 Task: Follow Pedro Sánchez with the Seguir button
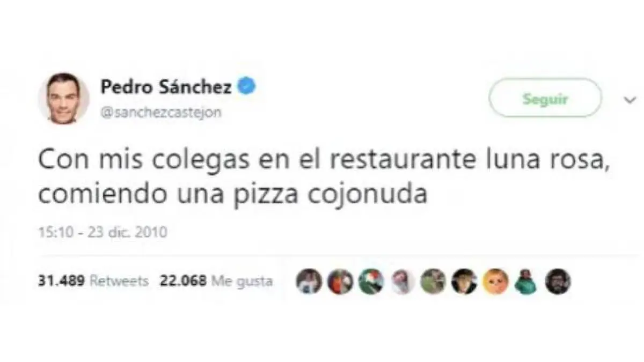click(545, 98)
